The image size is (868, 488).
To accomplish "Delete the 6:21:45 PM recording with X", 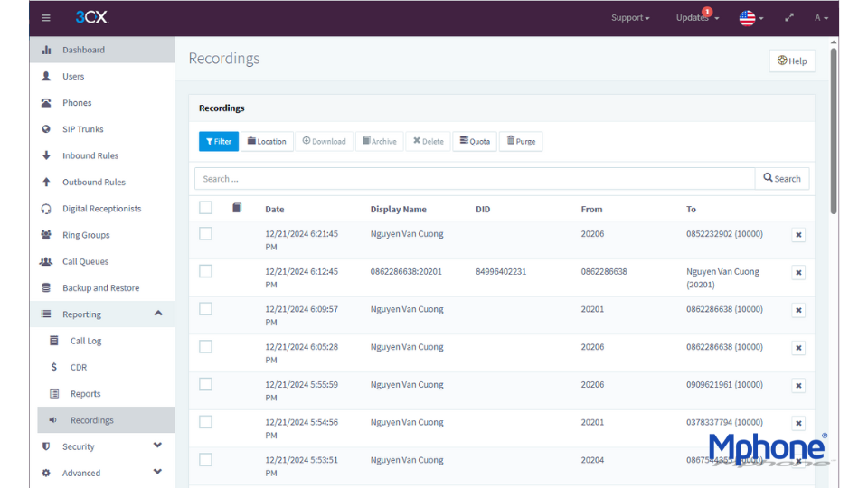I will pyautogui.click(x=798, y=235).
